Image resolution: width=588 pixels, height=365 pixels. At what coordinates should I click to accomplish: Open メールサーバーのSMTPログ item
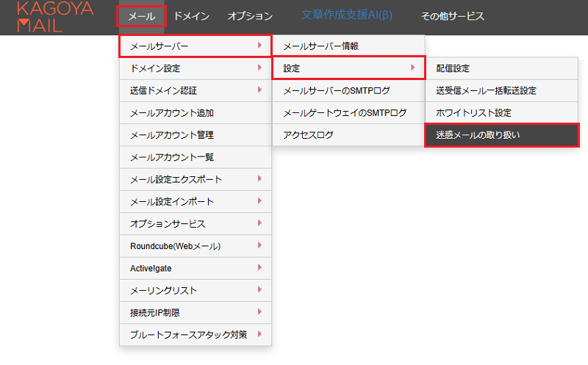pos(348,90)
